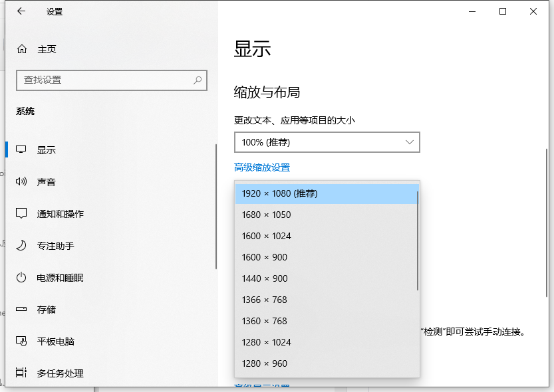Click the 主页 home icon
Screen dimensions: 554x392
click(21, 49)
